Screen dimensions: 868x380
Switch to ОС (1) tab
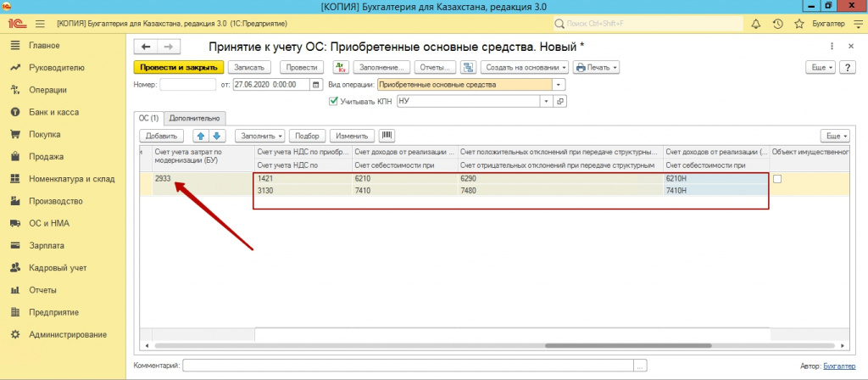click(x=148, y=117)
